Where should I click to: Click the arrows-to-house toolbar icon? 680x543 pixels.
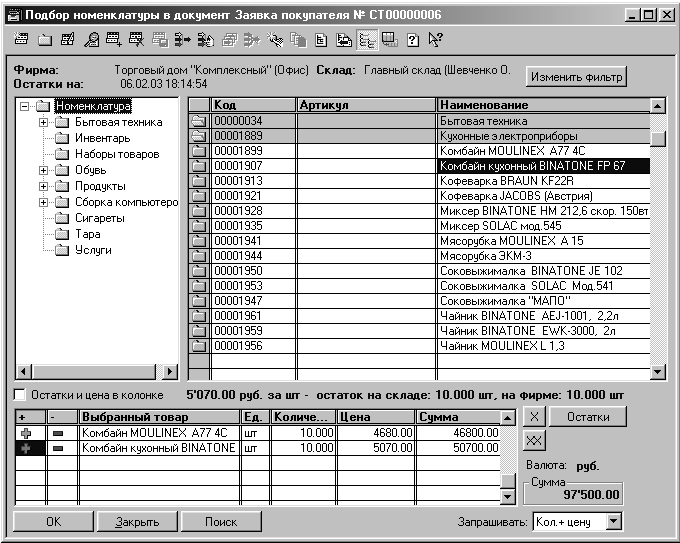coord(206,40)
